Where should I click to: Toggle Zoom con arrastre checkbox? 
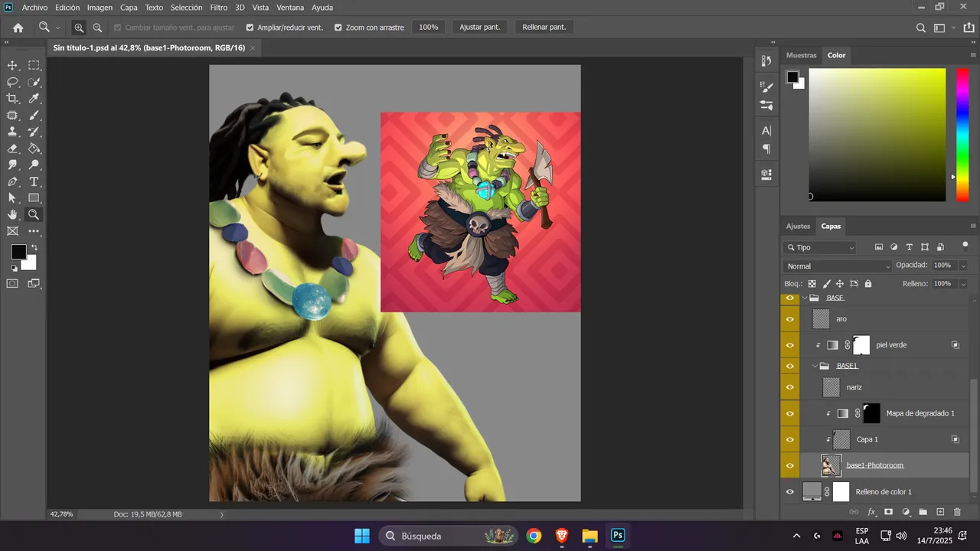[x=338, y=28]
